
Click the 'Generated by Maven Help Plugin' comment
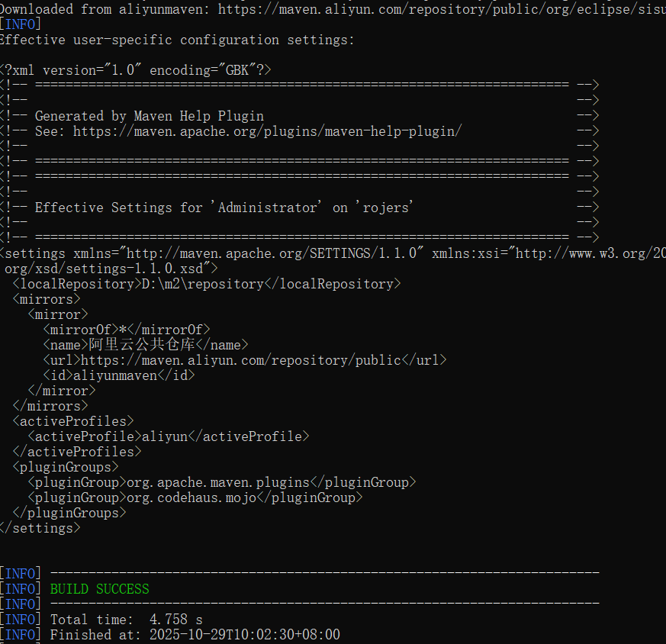coord(149,116)
